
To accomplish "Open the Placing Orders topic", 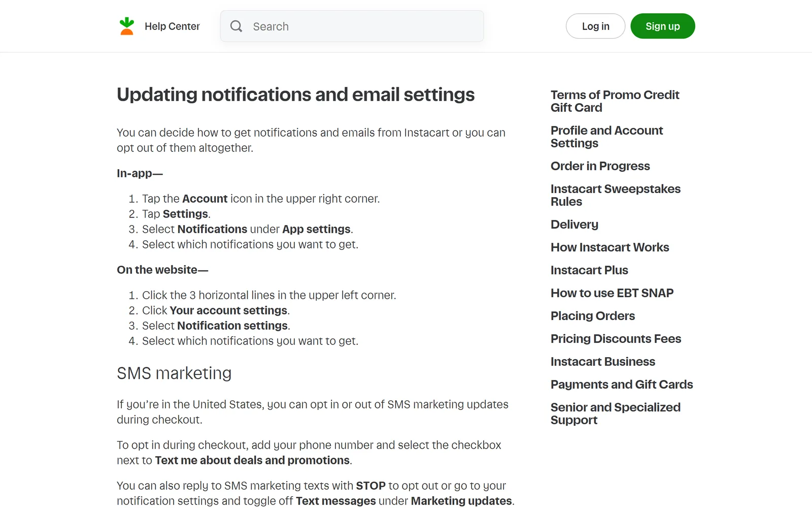I will 593,316.
